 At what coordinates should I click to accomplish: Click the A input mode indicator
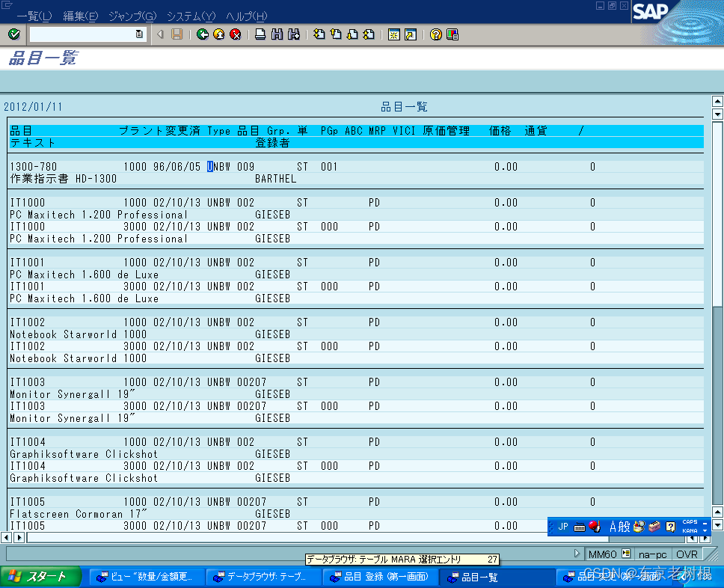613,526
